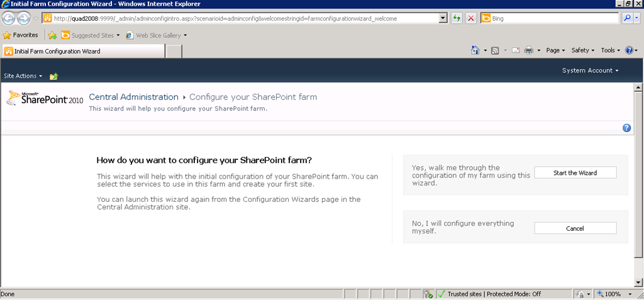Click the URL address bar
Viewport: 644px width, 300px height.
[240, 18]
